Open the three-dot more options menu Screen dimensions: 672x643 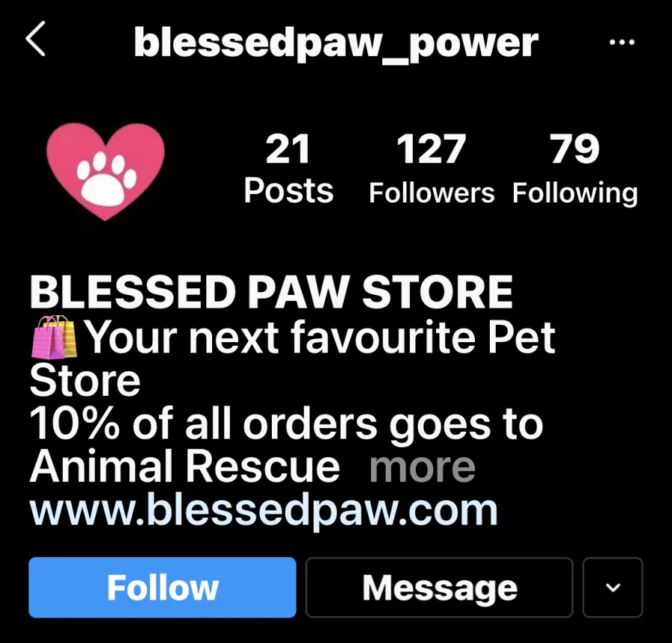tap(621, 42)
